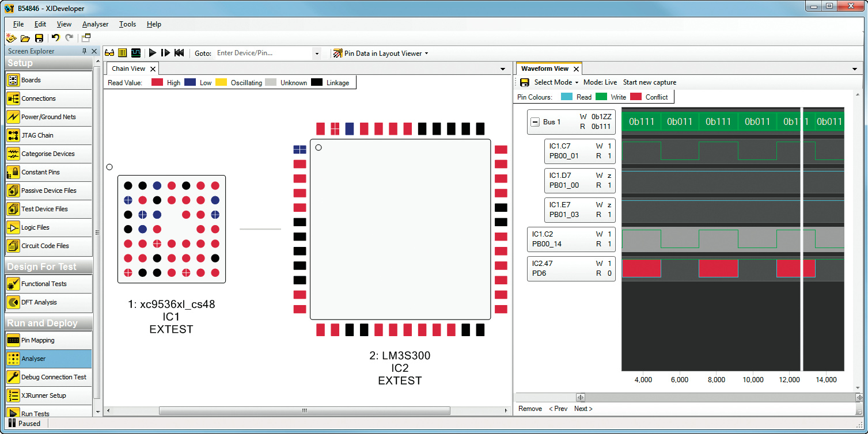Open project with the folder icon

[25, 38]
